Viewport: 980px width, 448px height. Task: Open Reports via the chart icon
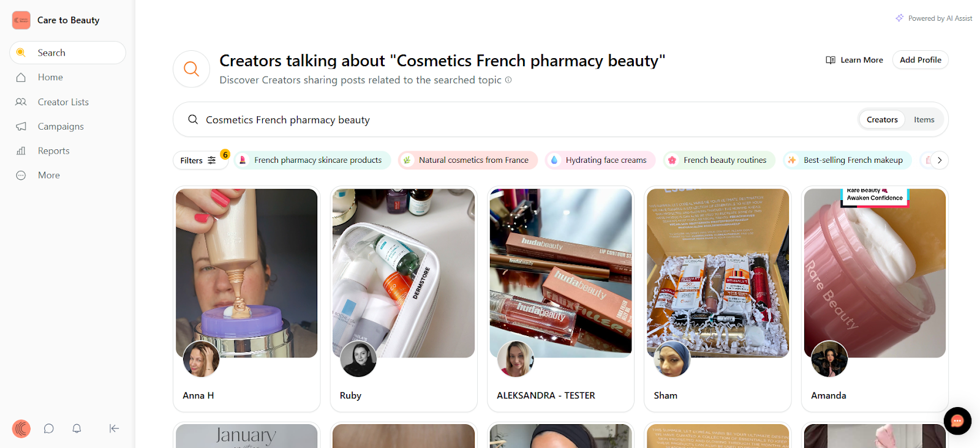click(x=53, y=151)
